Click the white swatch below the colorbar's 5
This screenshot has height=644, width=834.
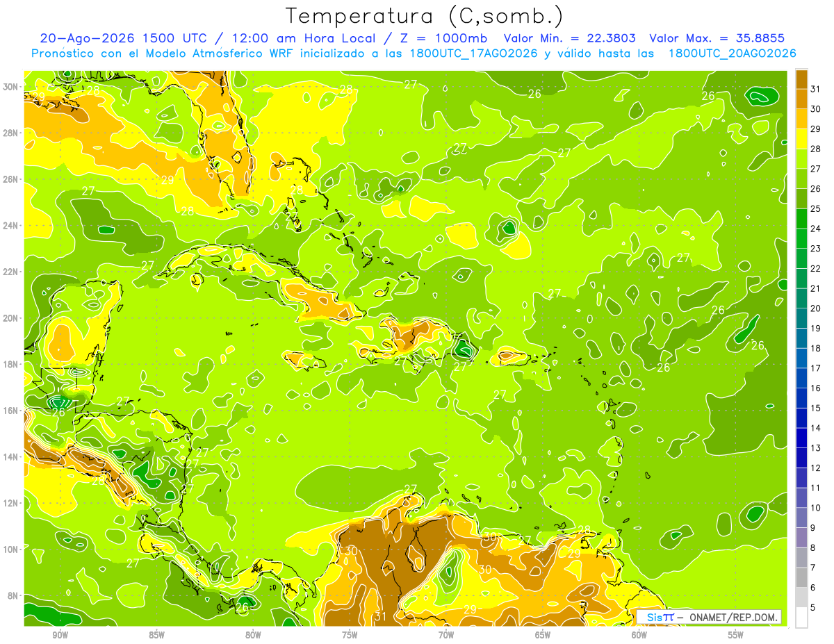pyautogui.click(x=801, y=618)
